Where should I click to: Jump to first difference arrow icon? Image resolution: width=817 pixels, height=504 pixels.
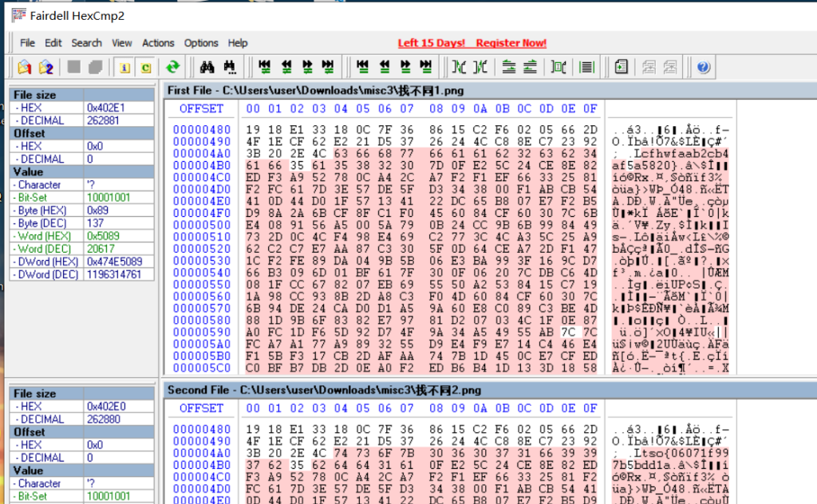click(265, 67)
